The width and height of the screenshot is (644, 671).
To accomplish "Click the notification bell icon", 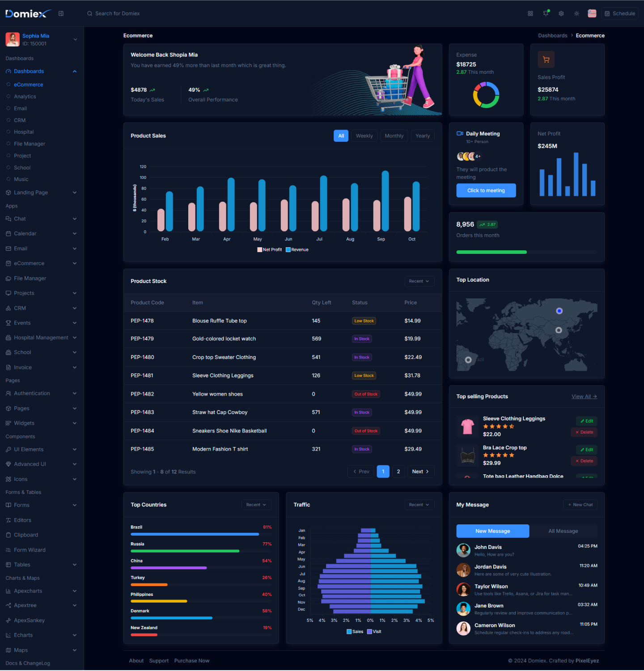I will point(546,13).
